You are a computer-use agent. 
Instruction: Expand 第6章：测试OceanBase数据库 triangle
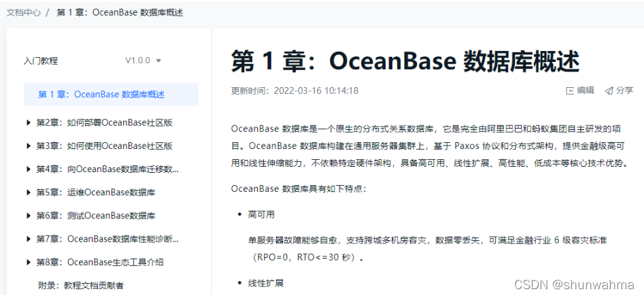(x=29, y=216)
